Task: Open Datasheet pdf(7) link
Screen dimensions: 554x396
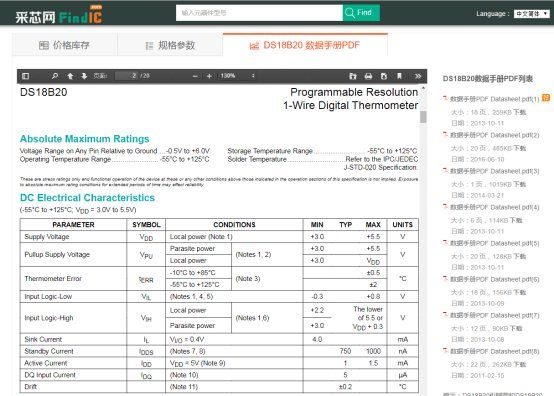Action: (495, 315)
